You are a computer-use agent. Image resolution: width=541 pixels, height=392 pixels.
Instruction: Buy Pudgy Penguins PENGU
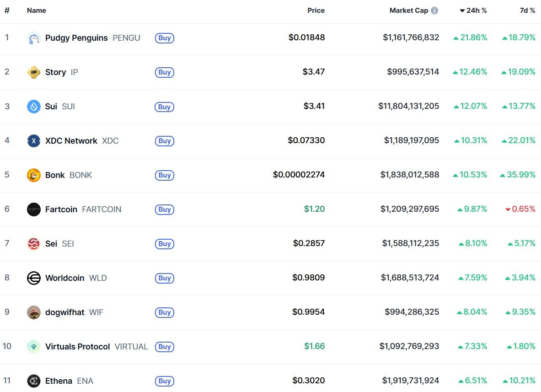coord(165,38)
